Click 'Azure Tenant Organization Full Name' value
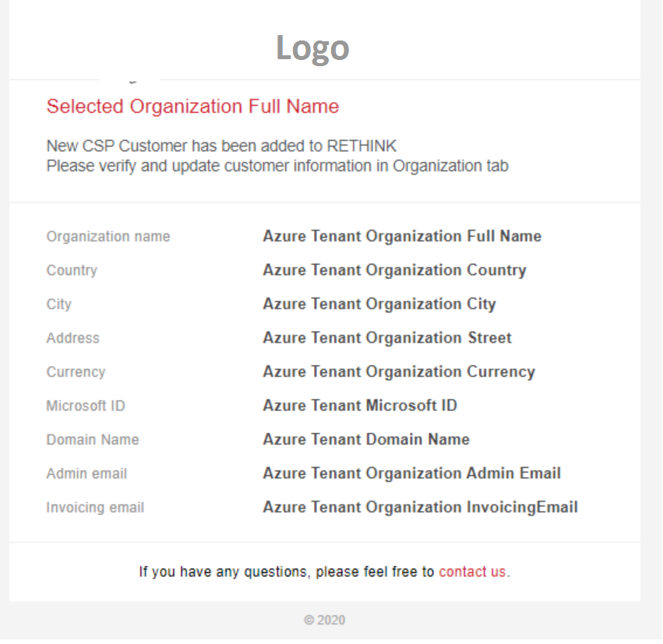 (x=402, y=236)
